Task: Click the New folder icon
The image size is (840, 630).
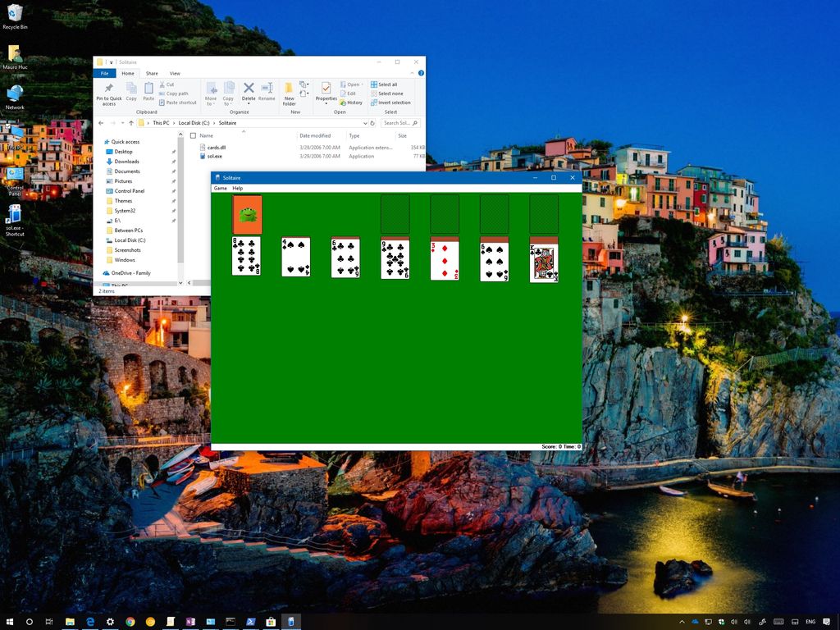Action: point(289,91)
